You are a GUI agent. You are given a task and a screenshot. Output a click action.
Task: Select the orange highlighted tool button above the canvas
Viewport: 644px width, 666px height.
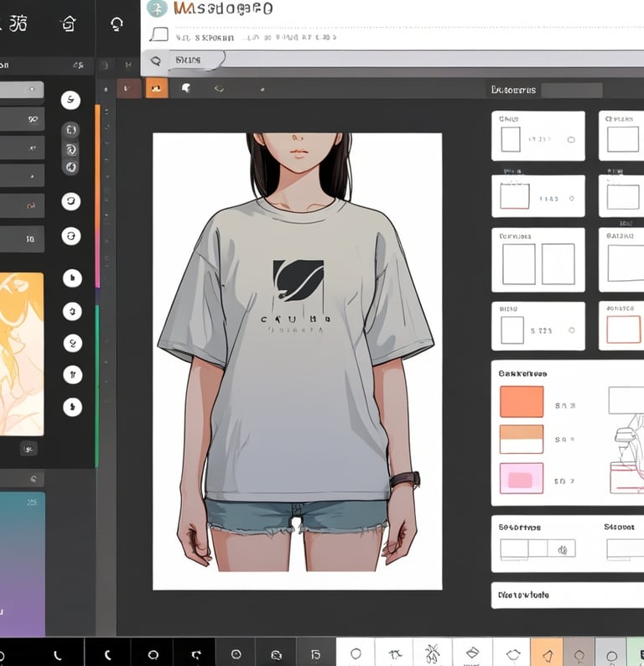point(157,88)
